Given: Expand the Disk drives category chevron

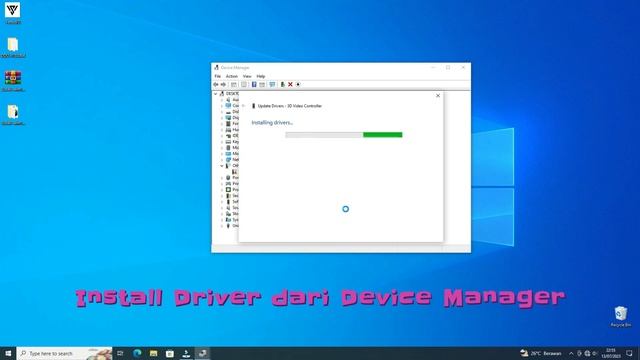Looking at the screenshot, I should [222, 111].
